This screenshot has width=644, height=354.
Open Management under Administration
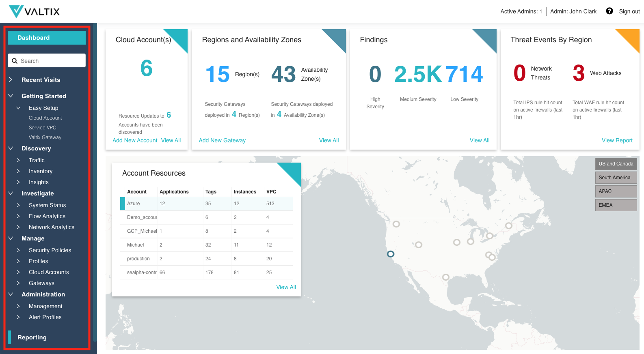click(45, 306)
